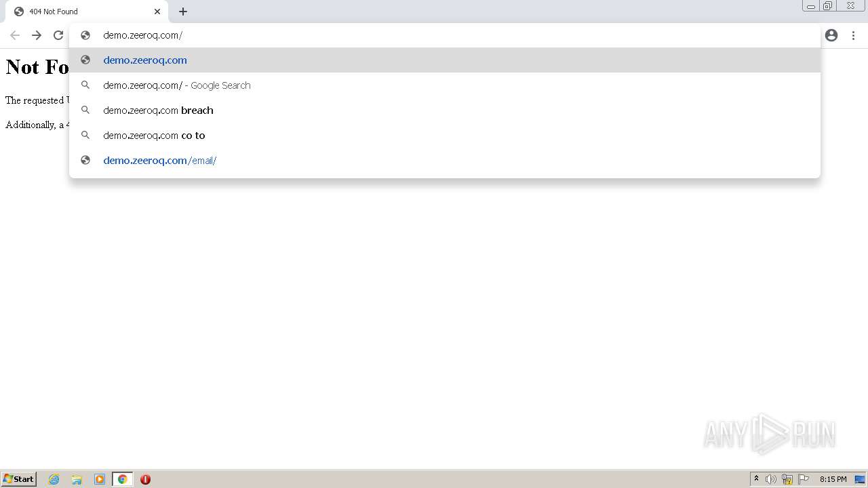
Task: Click the 'Not Fo' page heading
Action: click(37, 67)
